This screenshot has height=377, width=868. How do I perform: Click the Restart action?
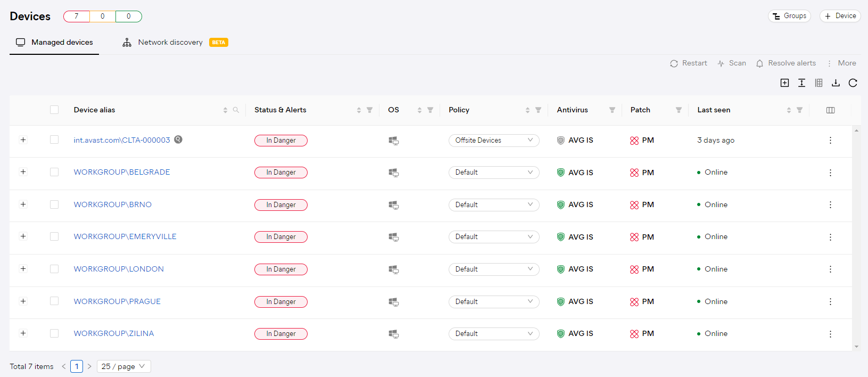688,63
